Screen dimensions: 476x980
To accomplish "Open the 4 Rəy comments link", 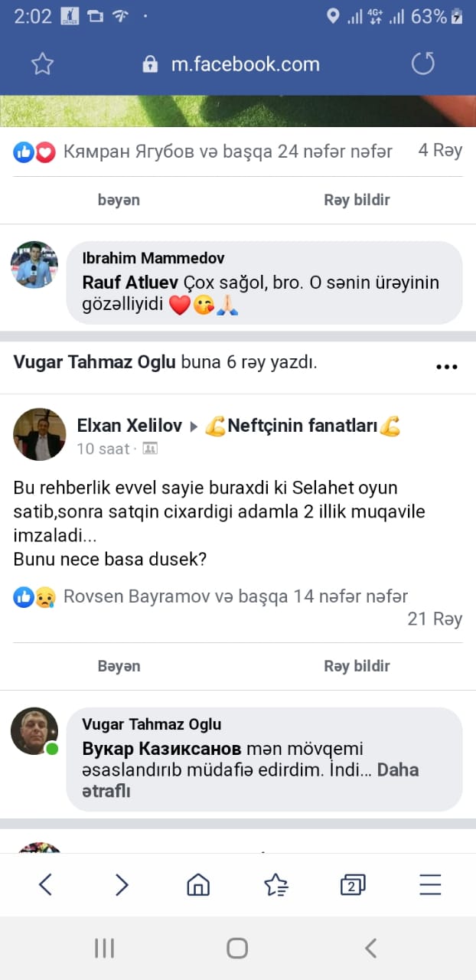I will pyautogui.click(x=440, y=151).
